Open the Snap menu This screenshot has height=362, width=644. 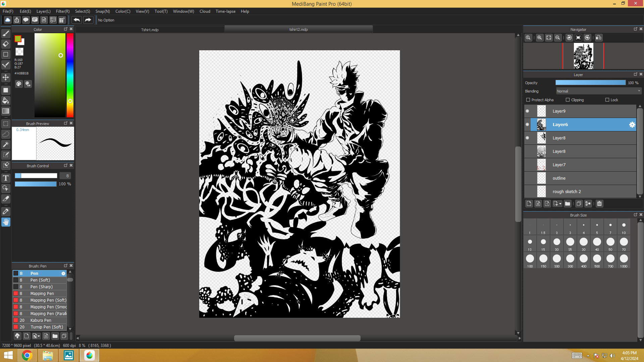[x=103, y=11]
